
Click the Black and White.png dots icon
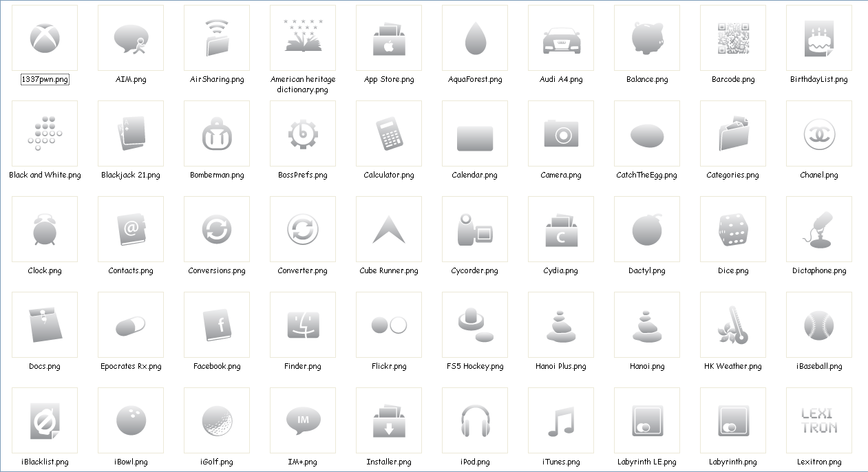point(45,133)
